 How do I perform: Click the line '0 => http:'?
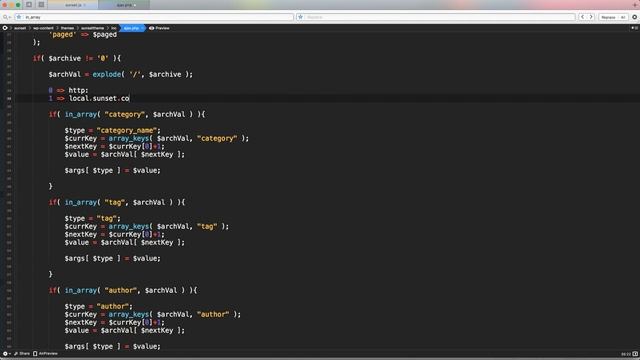68,90
